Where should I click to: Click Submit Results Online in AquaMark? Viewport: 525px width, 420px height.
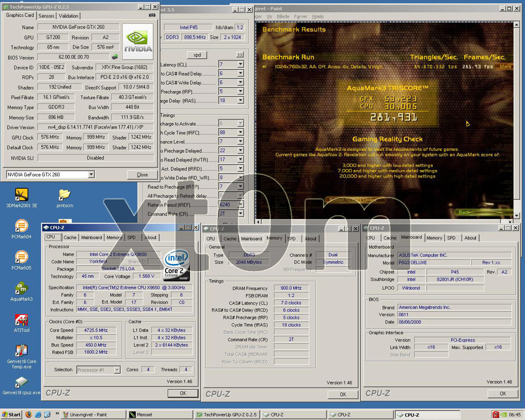pyautogui.click(x=353, y=200)
